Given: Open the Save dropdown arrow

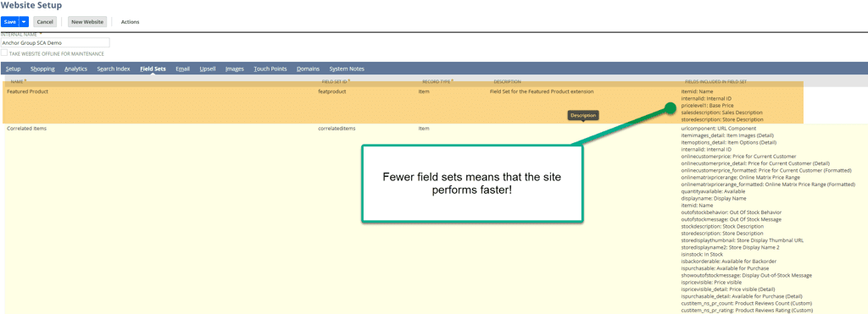Looking at the screenshot, I should pyautogui.click(x=24, y=21).
